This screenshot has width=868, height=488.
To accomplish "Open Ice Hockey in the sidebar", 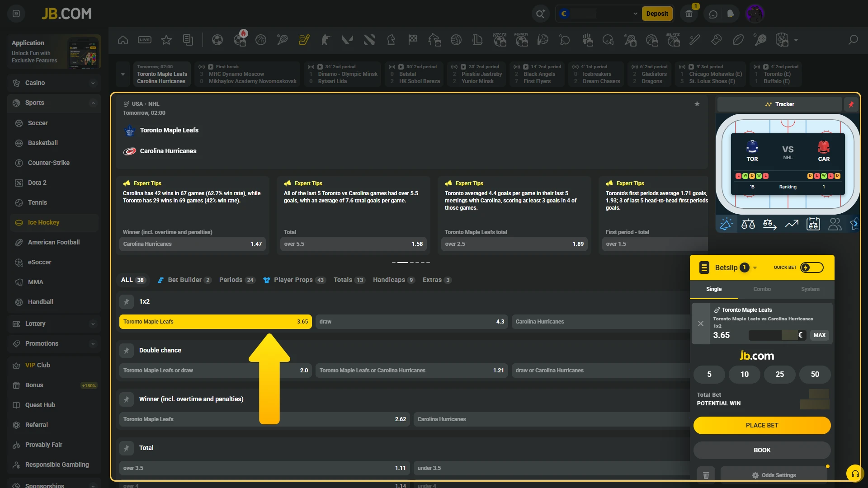I will coord(54,222).
